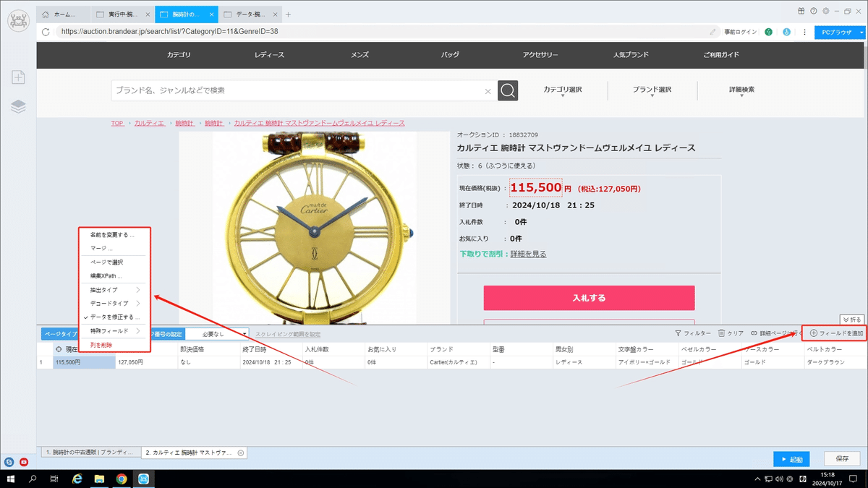Open the 必要なし dropdown
Screen dimensions: 868x488
tap(217, 334)
